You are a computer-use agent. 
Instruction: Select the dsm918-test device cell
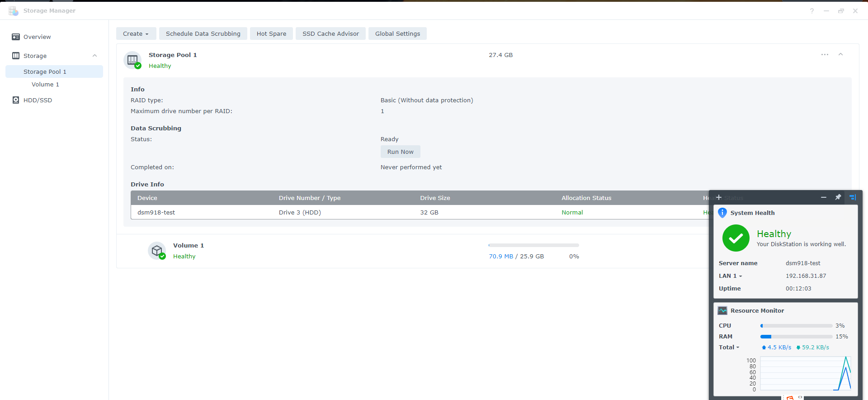click(x=156, y=212)
